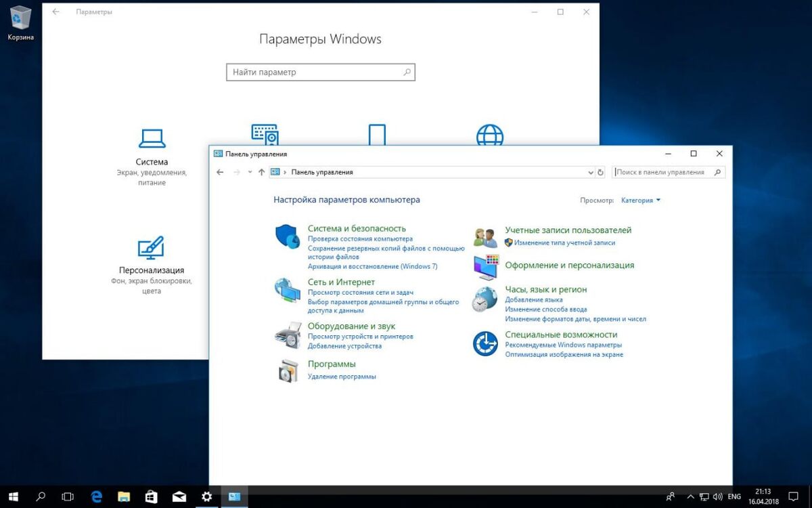
Task: Open the Система laptop icon in Settings
Action: coord(152,139)
